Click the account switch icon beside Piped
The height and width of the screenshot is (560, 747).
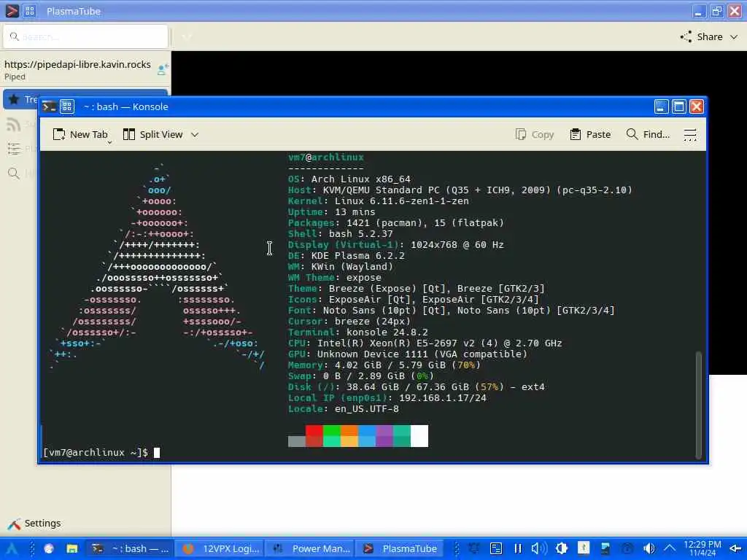pos(162,70)
